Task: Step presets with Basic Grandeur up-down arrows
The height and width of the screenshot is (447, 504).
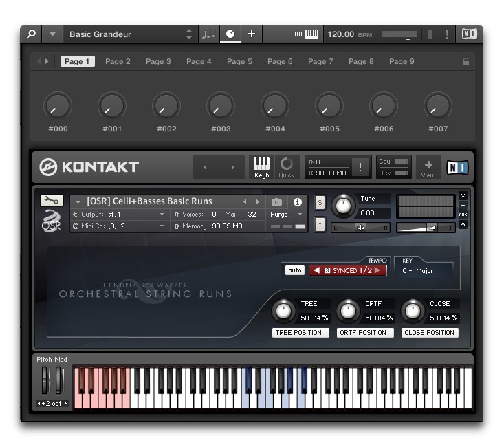Action: [189, 34]
